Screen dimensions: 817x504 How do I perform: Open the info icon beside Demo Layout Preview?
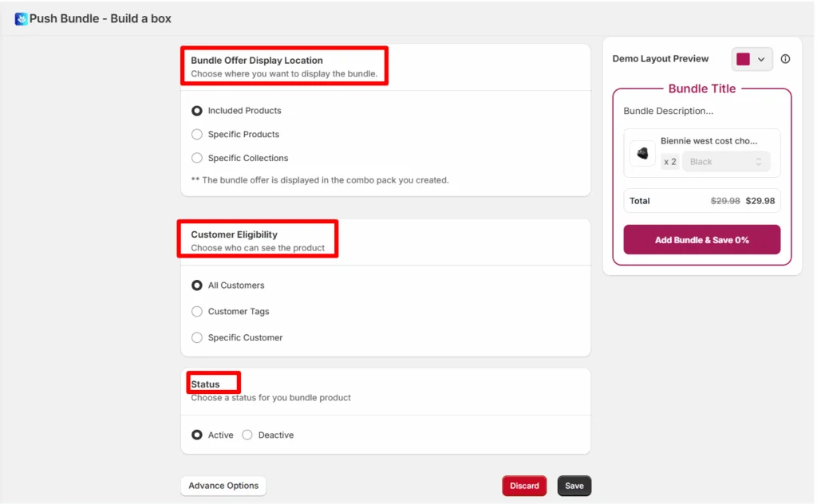(x=785, y=59)
